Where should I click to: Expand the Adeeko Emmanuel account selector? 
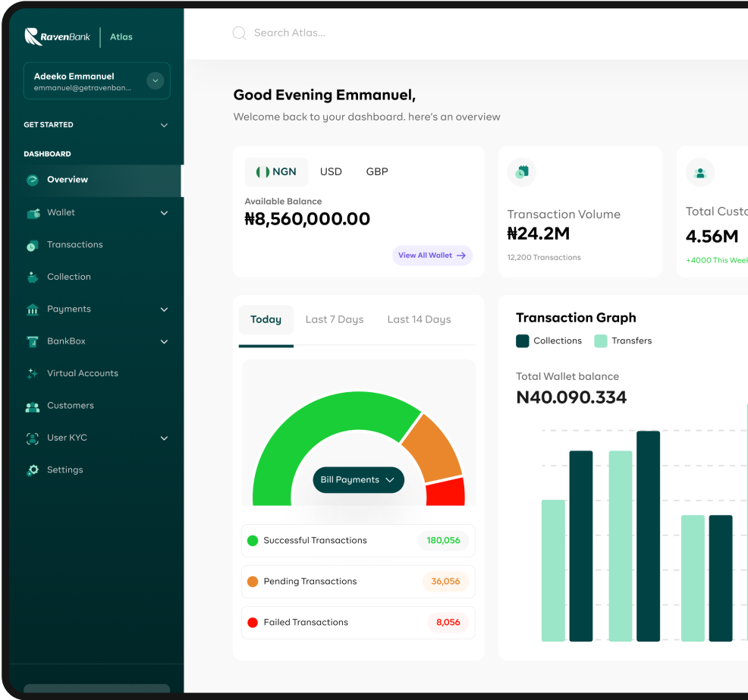pyautogui.click(x=156, y=80)
